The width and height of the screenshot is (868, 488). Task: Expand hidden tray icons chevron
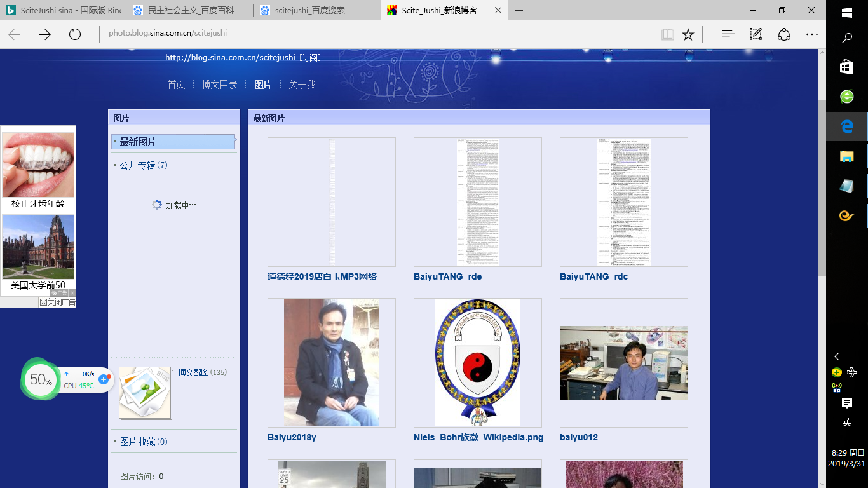(837, 356)
